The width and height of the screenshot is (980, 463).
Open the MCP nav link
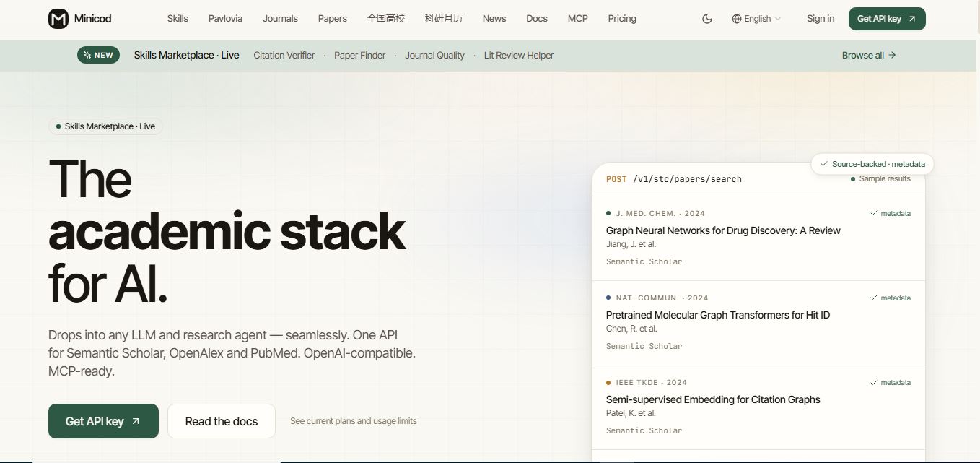pyautogui.click(x=577, y=19)
